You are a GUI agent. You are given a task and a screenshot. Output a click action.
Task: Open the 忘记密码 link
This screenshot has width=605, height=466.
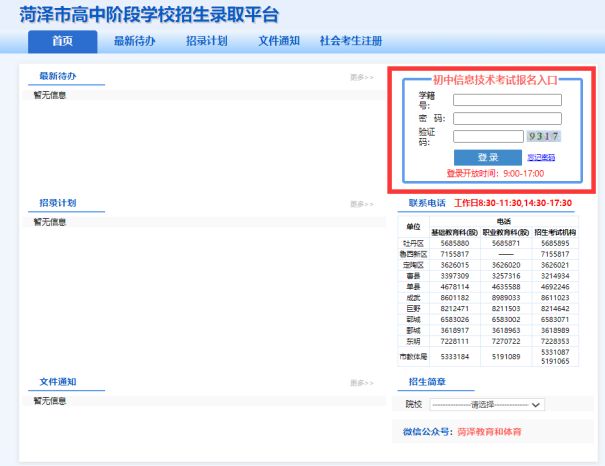coord(541,157)
